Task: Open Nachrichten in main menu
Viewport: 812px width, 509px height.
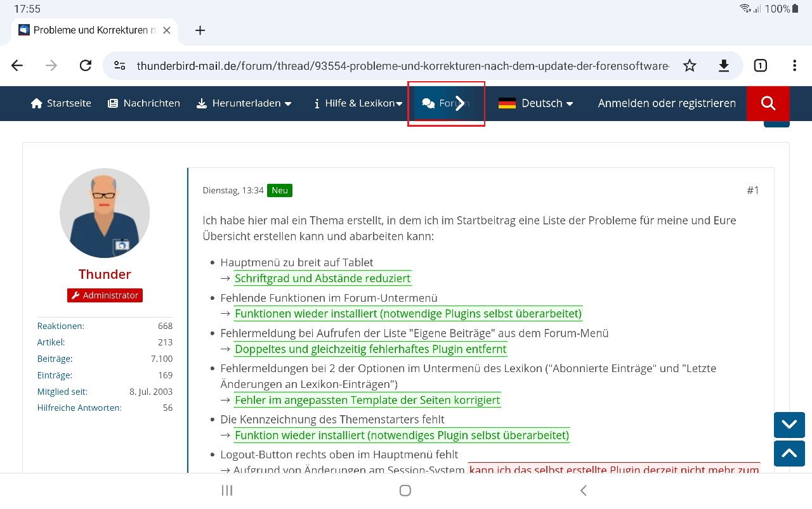Action: [x=144, y=103]
